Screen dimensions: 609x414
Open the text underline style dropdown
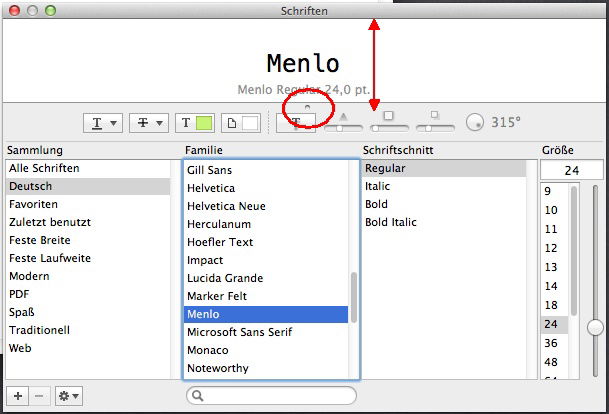103,123
